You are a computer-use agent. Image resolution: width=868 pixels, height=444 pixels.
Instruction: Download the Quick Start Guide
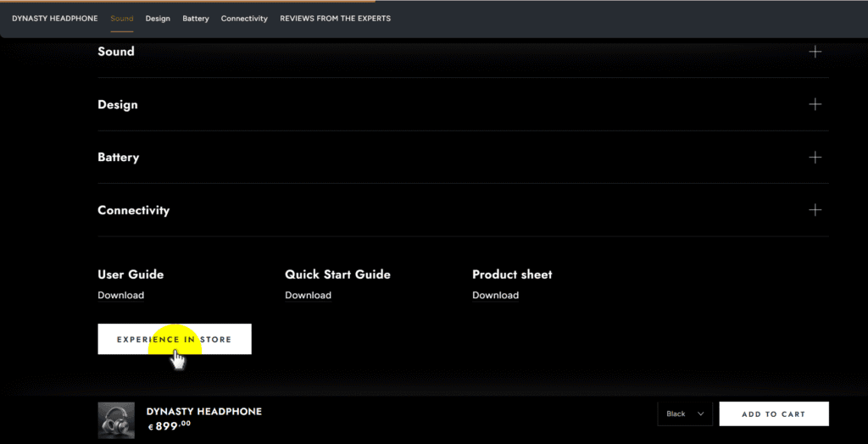tap(308, 296)
